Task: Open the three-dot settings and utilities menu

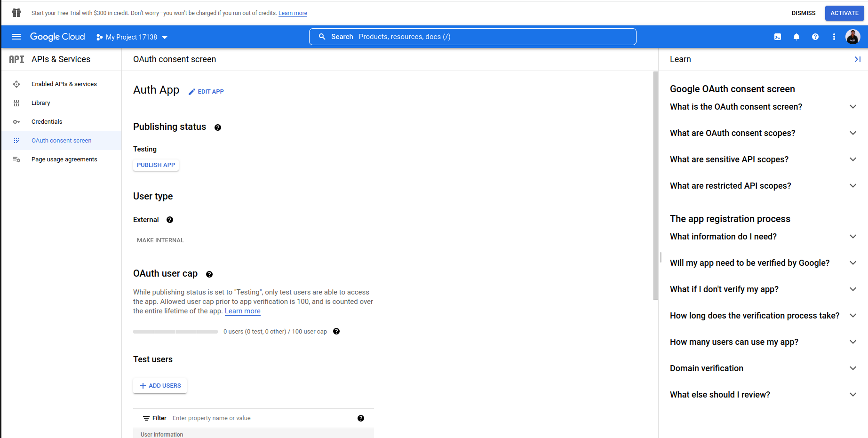Action: coord(834,37)
